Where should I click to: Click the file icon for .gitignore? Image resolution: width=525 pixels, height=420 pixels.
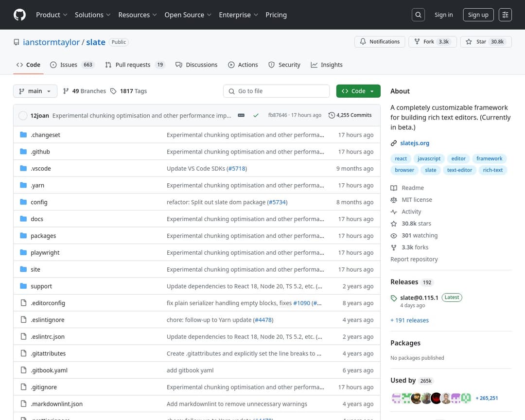pos(23,387)
